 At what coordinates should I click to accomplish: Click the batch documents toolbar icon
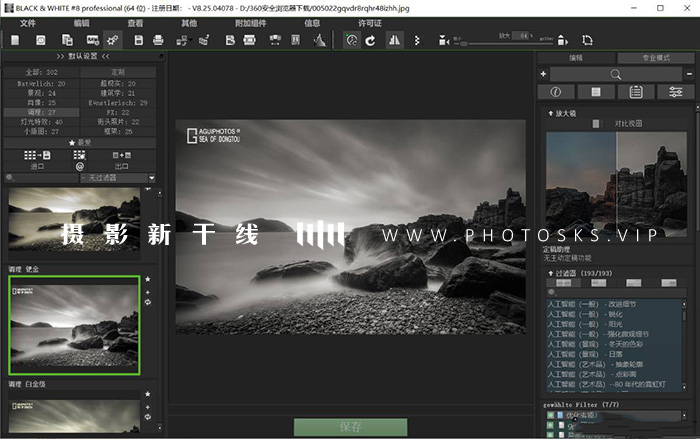pyautogui.click(x=67, y=41)
